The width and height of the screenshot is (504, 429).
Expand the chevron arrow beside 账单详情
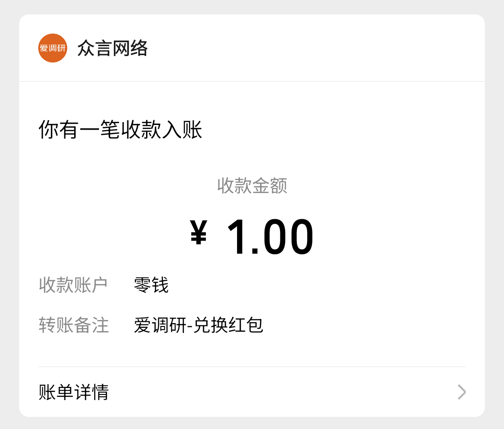tap(462, 392)
